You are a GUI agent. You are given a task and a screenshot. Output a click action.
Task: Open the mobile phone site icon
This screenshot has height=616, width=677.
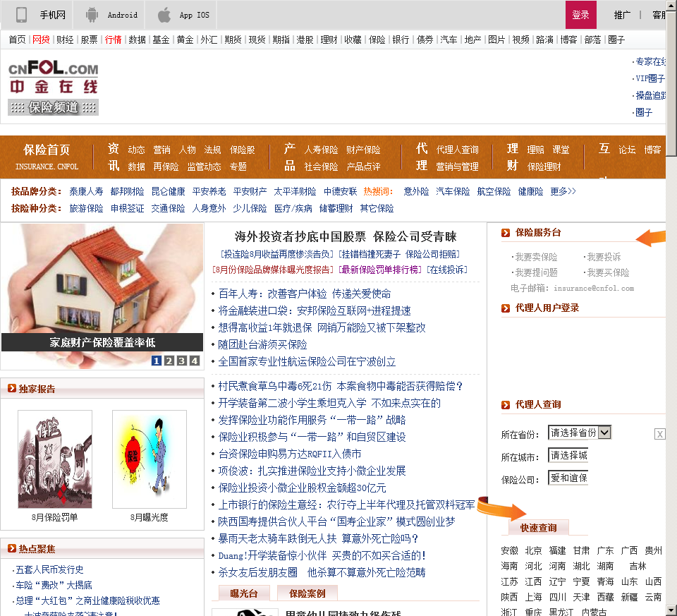(21, 15)
